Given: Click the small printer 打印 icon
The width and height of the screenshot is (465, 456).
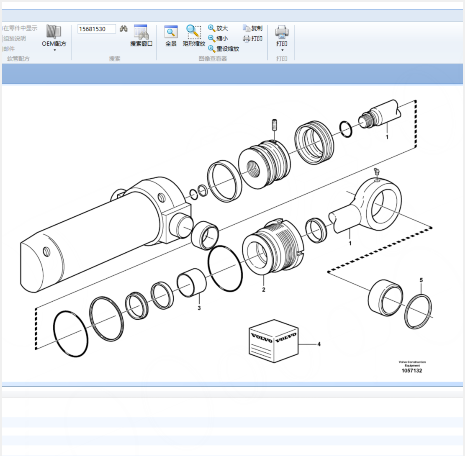Looking at the screenshot, I should pyautogui.click(x=253, y=39).
